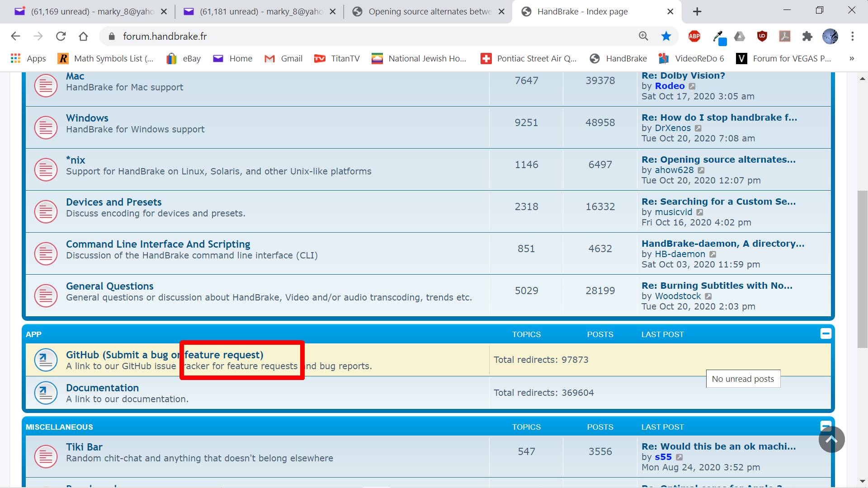The height and width of the screenshot is (488, 868).
Task: Collapse the MISCELLANEOUS category section
Action: 826,425
